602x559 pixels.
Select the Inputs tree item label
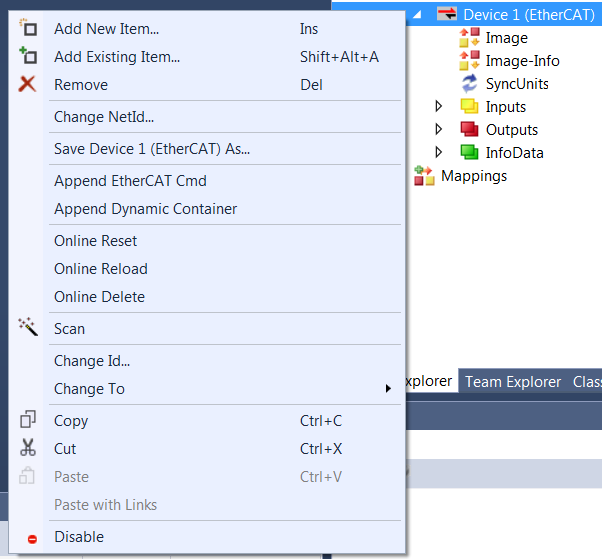(506, 107)
